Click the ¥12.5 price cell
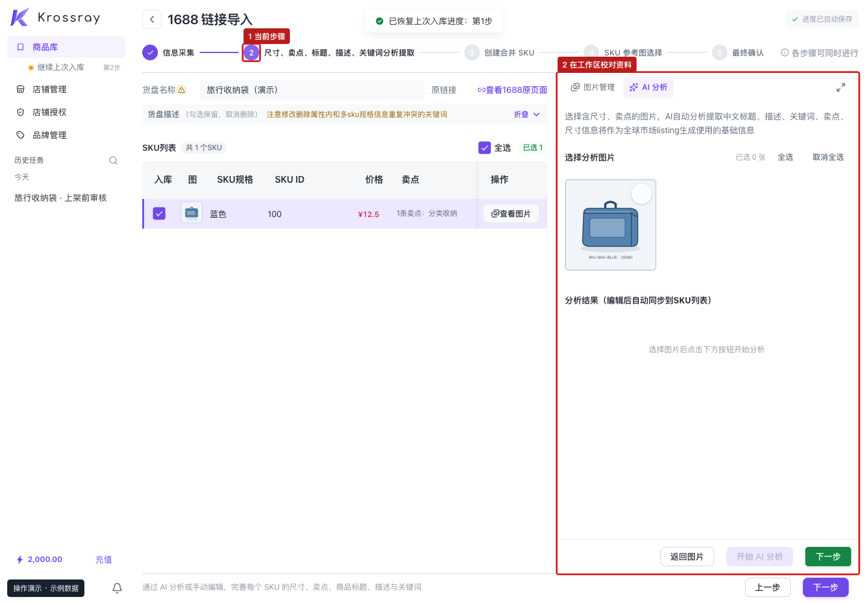 pyautogui.click(x=368, y=214)
